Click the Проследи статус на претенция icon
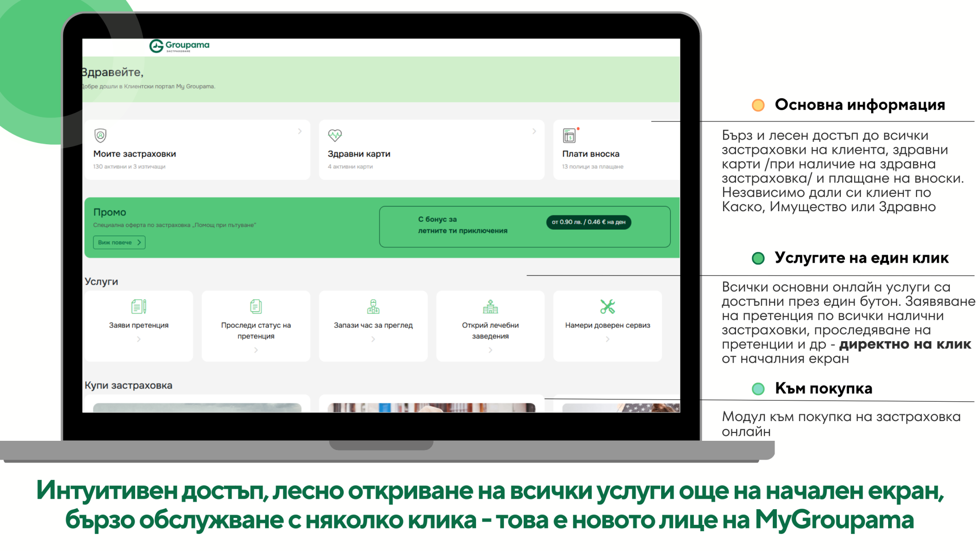 coord(256,306)
